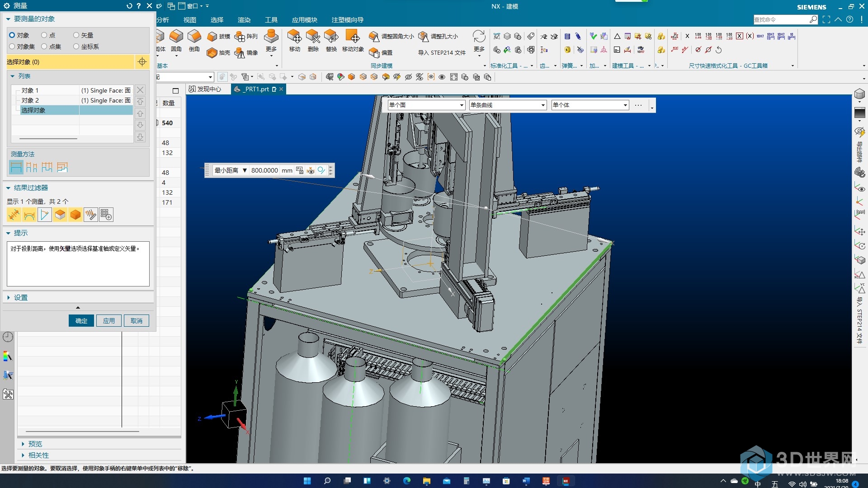This screenshot has width=868, height=488.
Task: Collapse the 结果过滤器 section
Action: 8,188
